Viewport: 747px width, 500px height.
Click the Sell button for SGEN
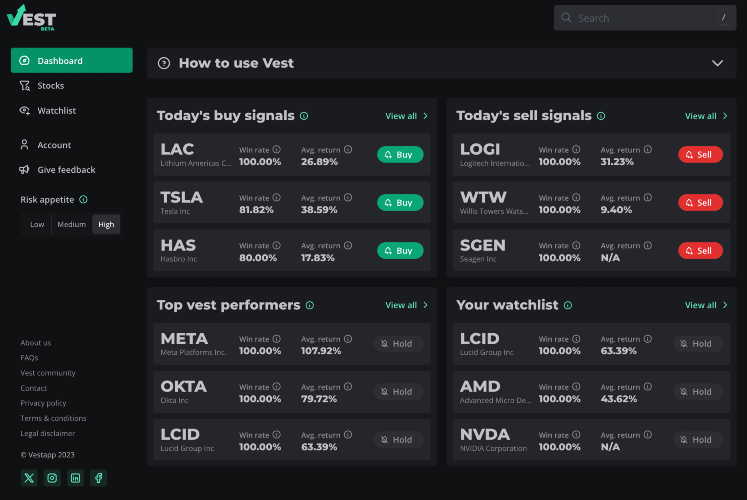pos(700,250)
